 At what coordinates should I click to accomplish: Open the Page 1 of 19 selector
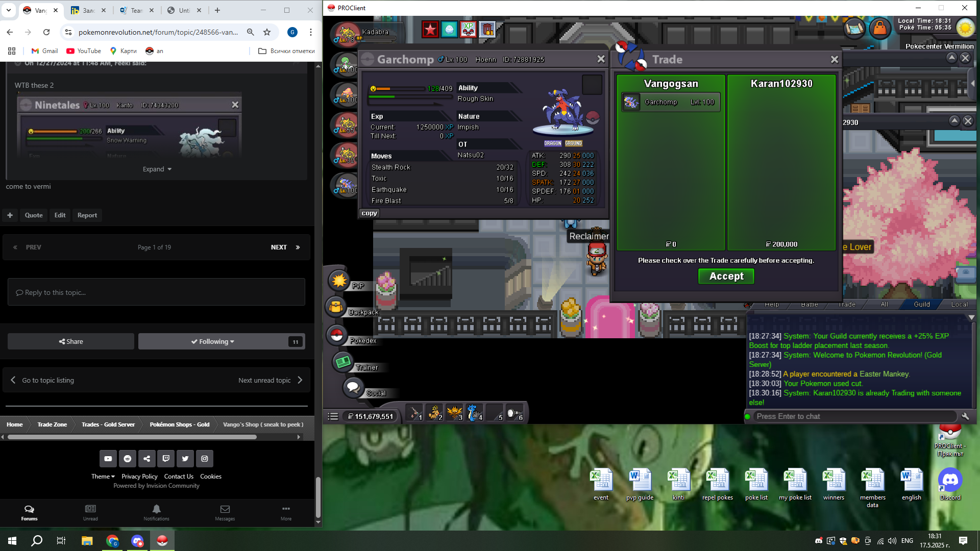coord(154,247)
